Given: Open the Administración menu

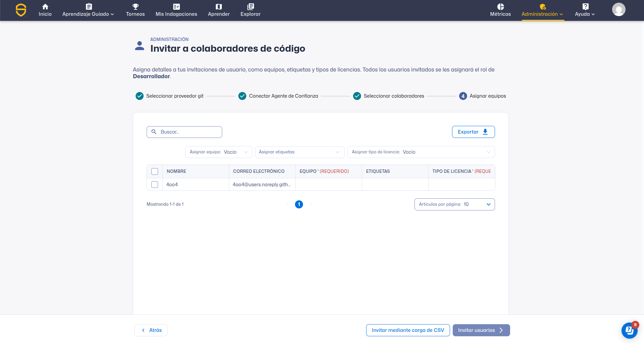Looking at the screenshot, I should pos(542,10).
